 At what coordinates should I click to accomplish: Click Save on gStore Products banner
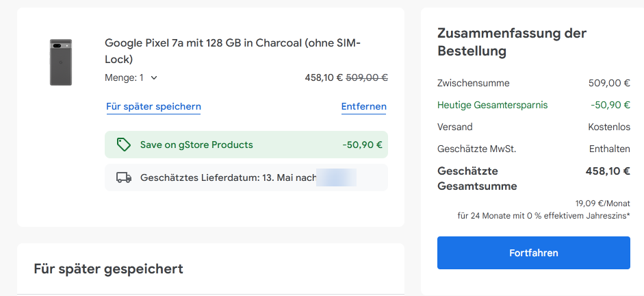[x=246, y=145]
